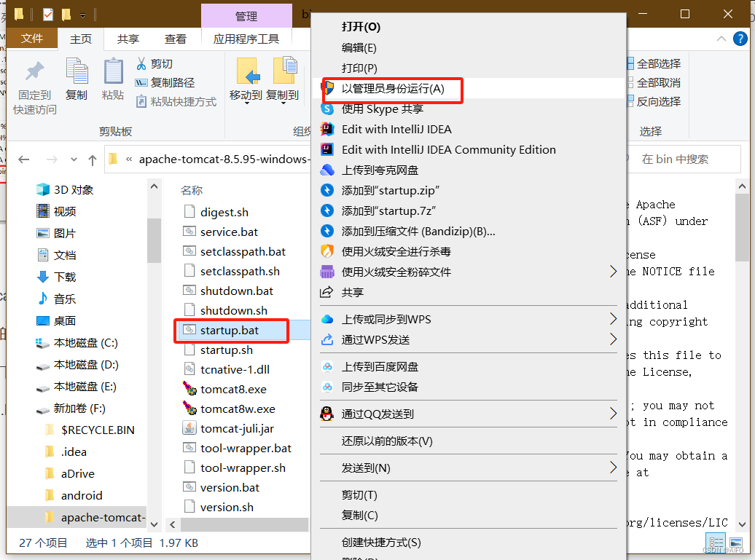Select the Cut scissors icon
The width and height of the screenshot is (755, 560).
[x=141, y=63]
